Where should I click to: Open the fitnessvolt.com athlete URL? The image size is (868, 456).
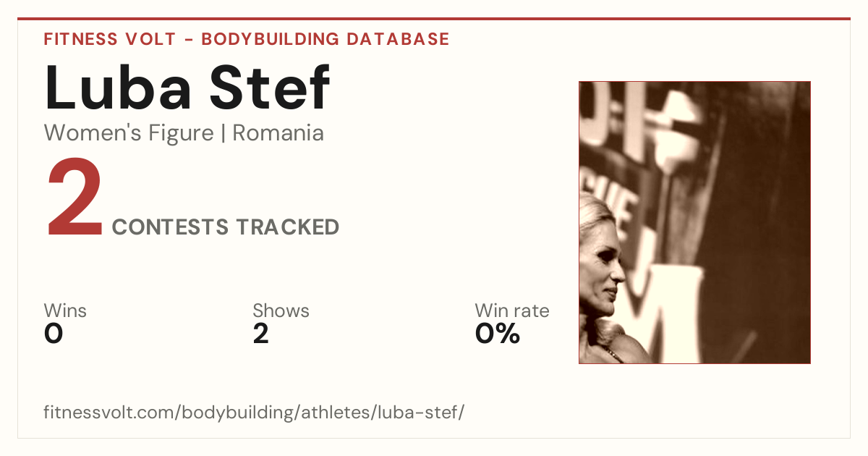tap(254, 413)
